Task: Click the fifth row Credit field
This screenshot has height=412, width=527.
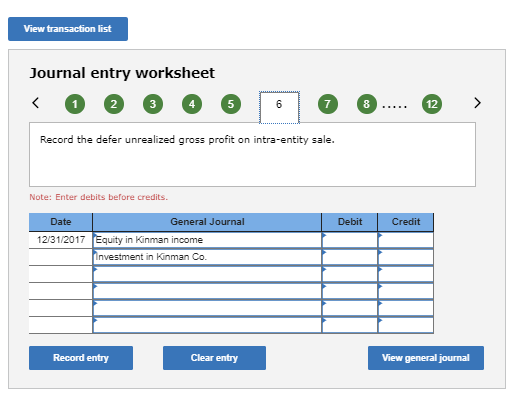Action: click(406, 308)
